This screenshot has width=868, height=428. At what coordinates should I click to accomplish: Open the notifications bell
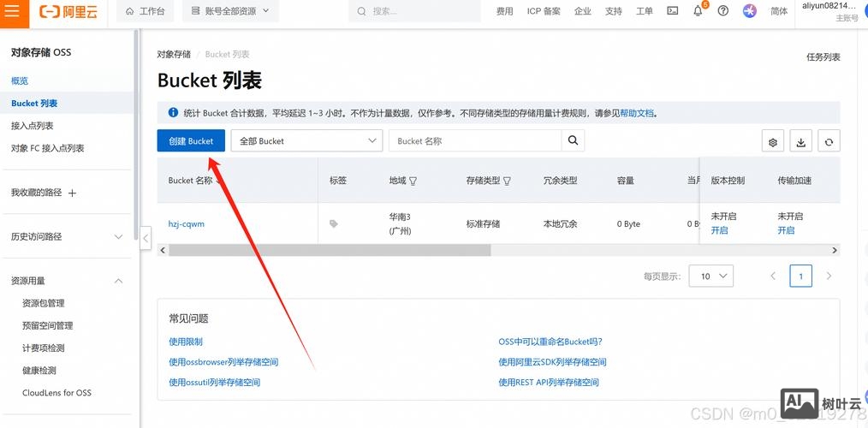coord(698,11)
